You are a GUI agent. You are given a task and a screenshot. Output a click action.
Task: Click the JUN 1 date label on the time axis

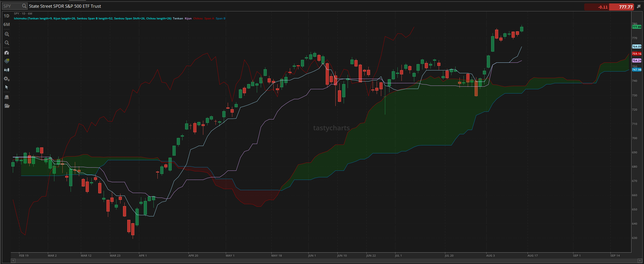tap(312, 255)
